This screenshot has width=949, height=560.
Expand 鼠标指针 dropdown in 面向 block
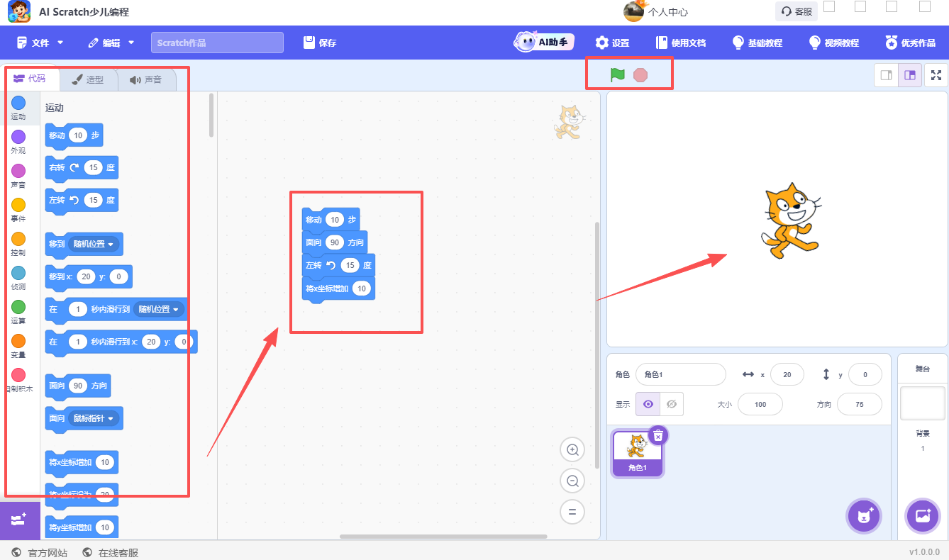(94, 418)
